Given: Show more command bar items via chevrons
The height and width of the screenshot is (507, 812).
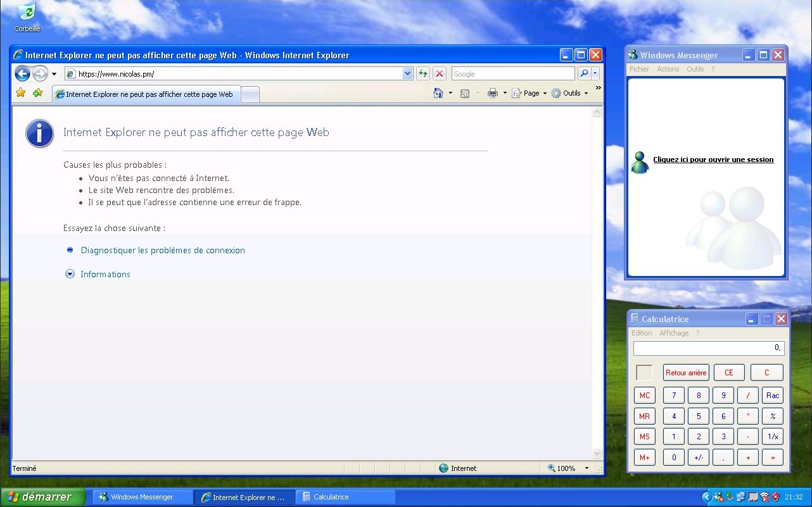Looking at the screenshot, I should pyautogui.click(x=599, y=88).
